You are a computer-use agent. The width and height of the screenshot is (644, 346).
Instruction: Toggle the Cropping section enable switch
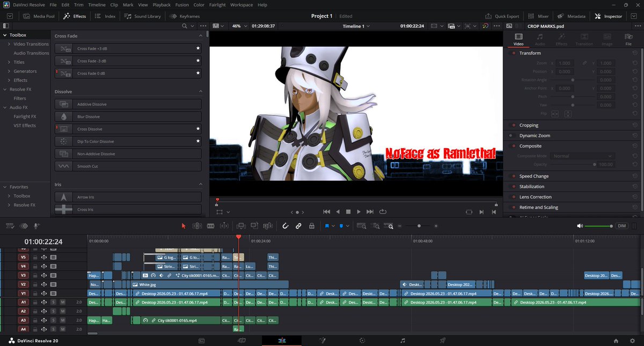pyautogui.click(x=513, y=125)
